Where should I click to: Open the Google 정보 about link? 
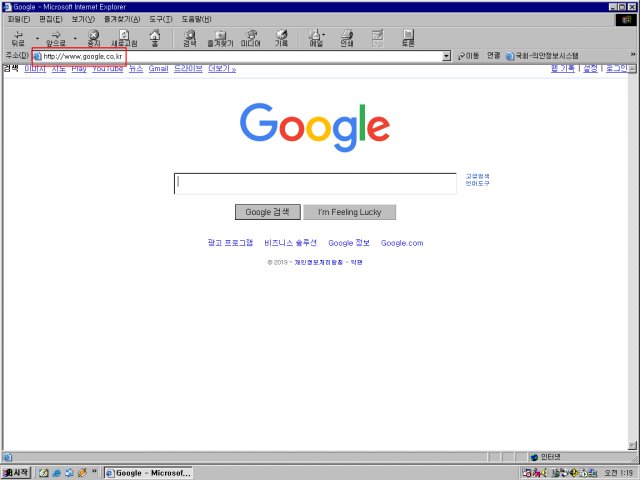point(349,243)
